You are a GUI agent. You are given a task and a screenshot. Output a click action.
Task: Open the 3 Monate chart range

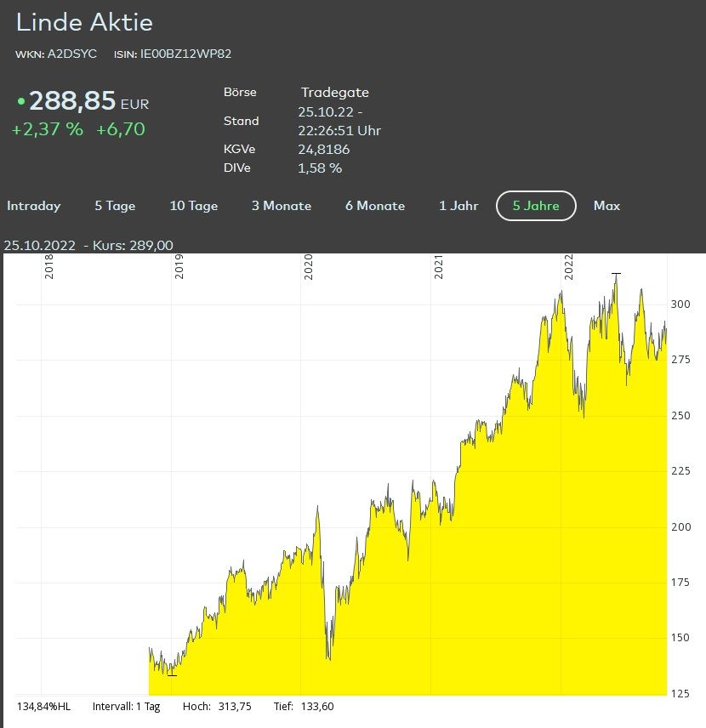tap(282, 206)
